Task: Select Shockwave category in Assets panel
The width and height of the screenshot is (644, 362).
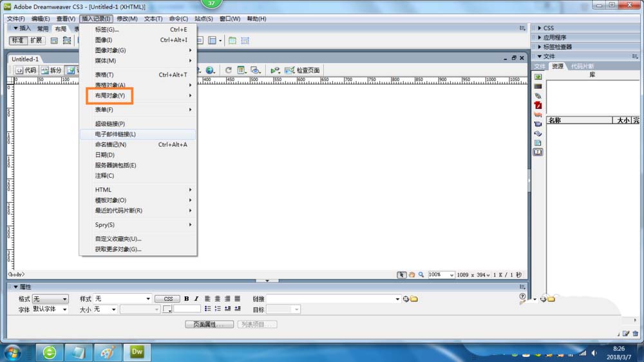Action: pyautogui.click(x=538, y=115)
